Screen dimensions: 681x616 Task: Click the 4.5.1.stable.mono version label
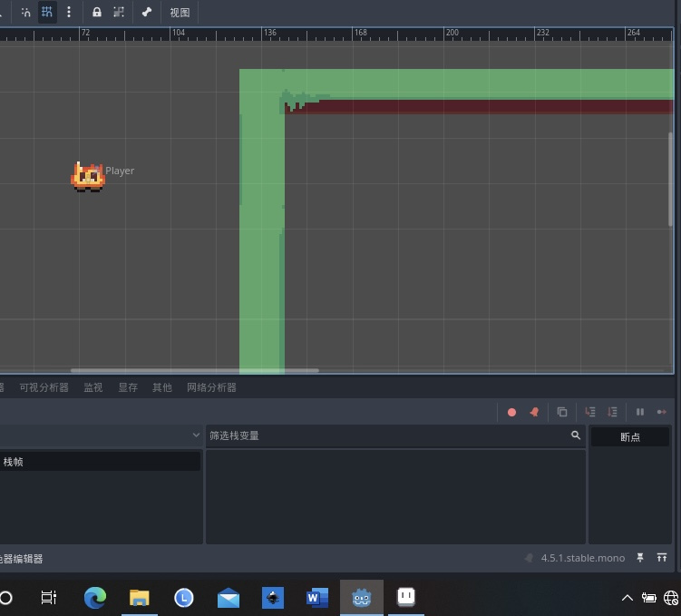coord(583,558)
